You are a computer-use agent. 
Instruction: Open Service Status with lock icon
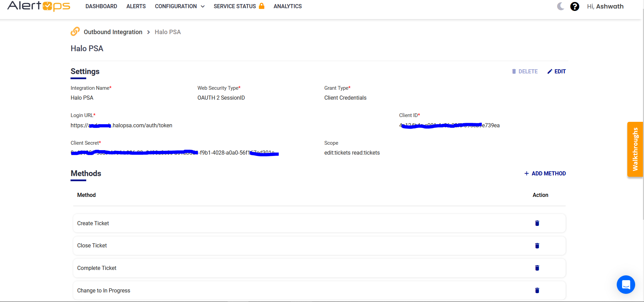click(x=239, y=6)
